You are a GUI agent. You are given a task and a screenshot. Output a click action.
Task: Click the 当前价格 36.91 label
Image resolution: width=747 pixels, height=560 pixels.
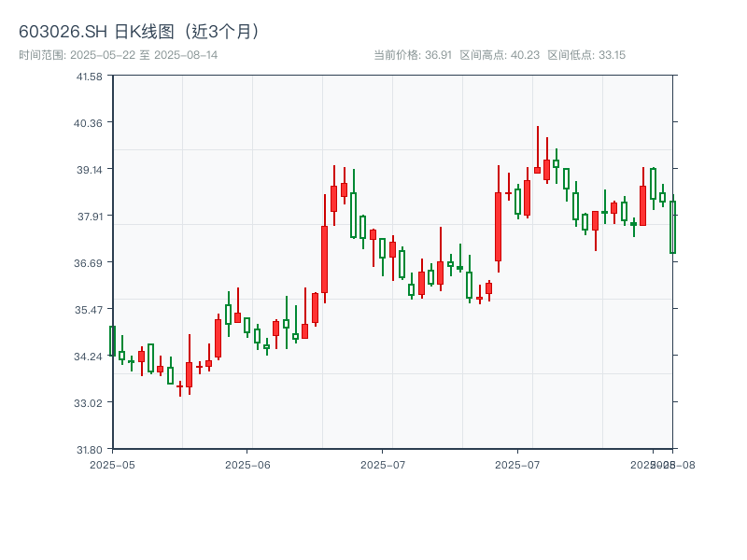tap(412, 55)
